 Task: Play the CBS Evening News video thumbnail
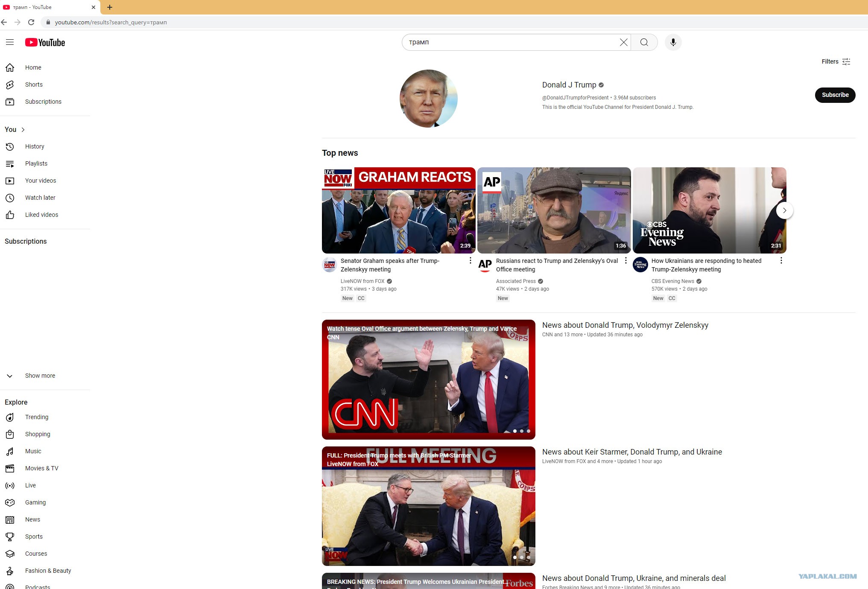pyautogui.click(x=709, y=210)
